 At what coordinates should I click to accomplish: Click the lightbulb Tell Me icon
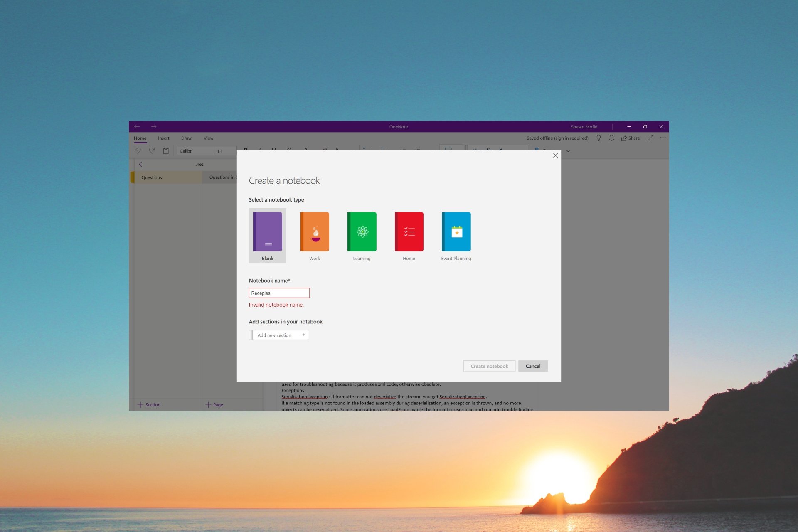click(x=598, y=138)
